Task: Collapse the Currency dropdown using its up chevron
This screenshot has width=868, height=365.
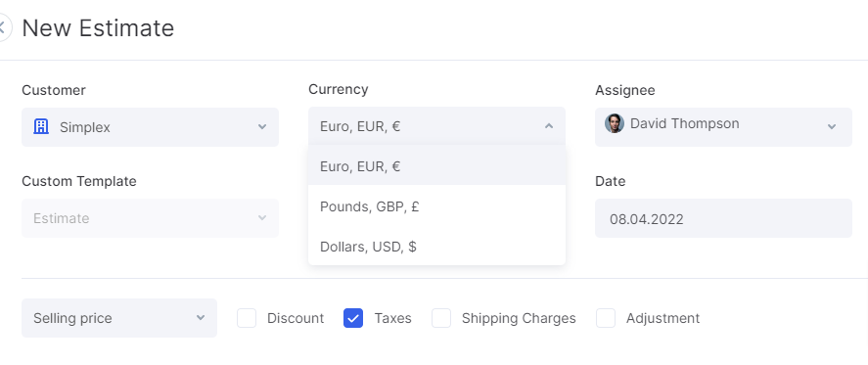Action: pos(549,126)
